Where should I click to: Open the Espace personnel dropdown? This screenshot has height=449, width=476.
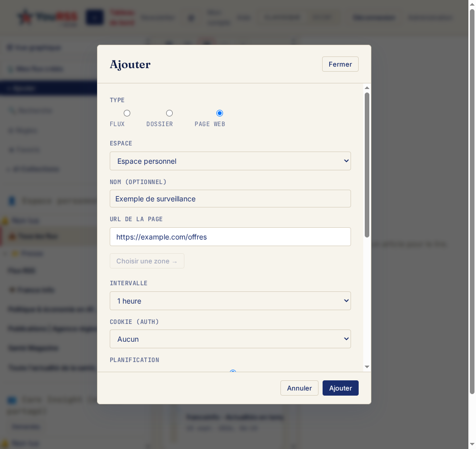pos(230,161)
